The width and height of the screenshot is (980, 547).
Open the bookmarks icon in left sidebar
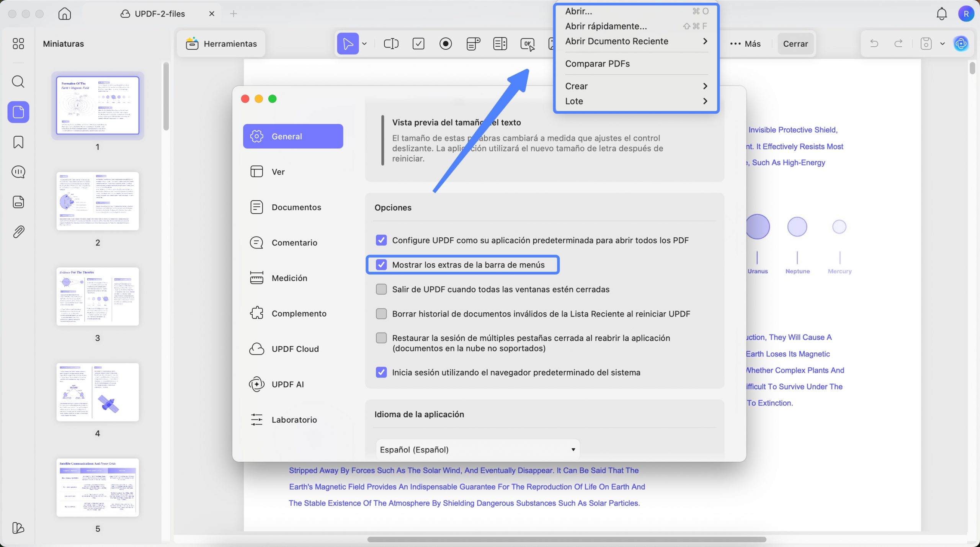[x=18, y=142]
